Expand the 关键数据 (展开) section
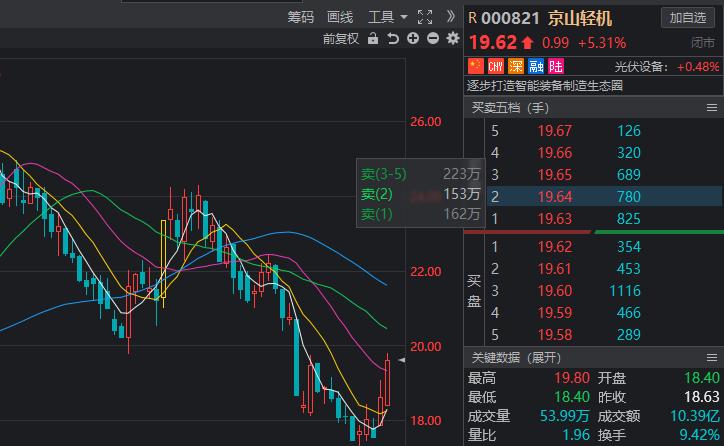724x446 pixels. [x=516, y=358]
